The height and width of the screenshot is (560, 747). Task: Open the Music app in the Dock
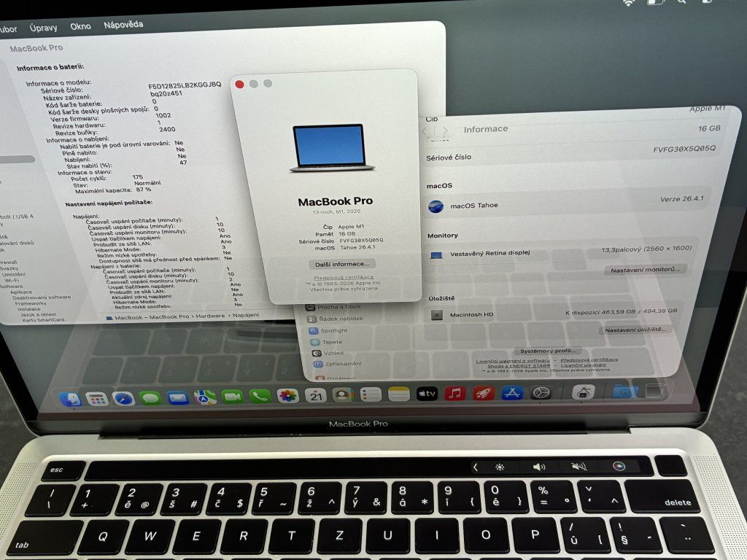[x=455, y=393]
